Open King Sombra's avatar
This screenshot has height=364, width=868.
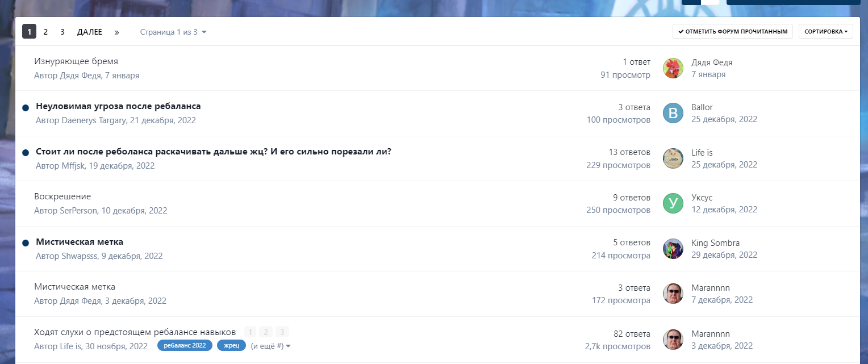[673, 249]
